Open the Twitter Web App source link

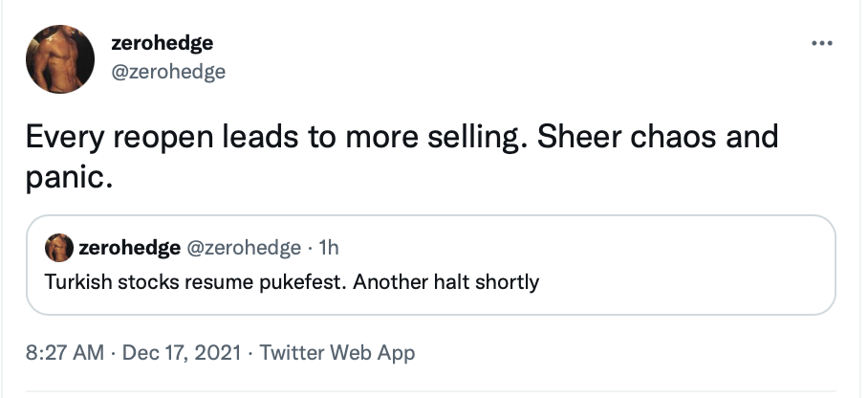[337, 352]
